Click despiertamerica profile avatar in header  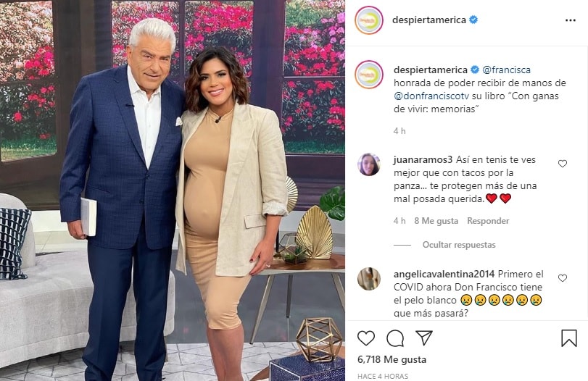[369, 20]
